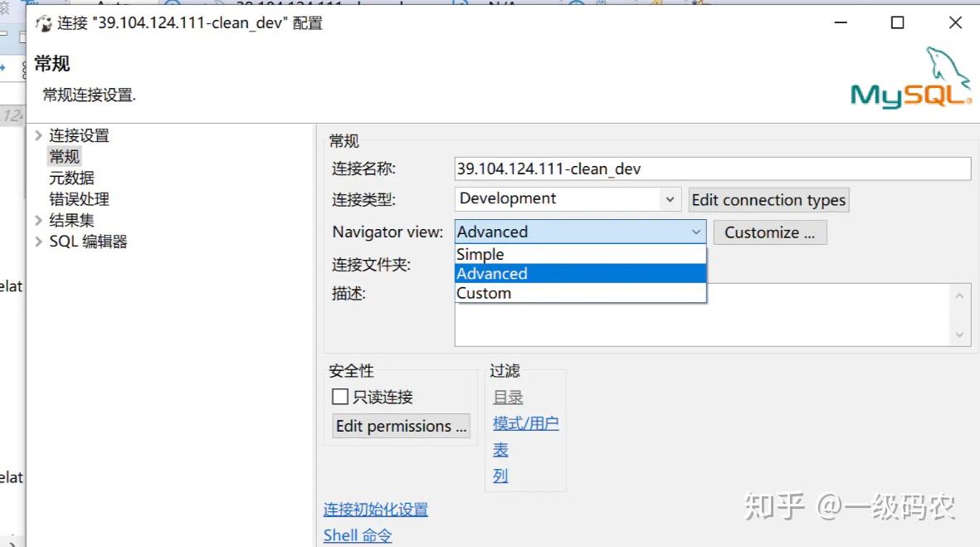Open the 连接初始化设置 link
This screenshot has width=980, height=547.
(x=375, y=510)
